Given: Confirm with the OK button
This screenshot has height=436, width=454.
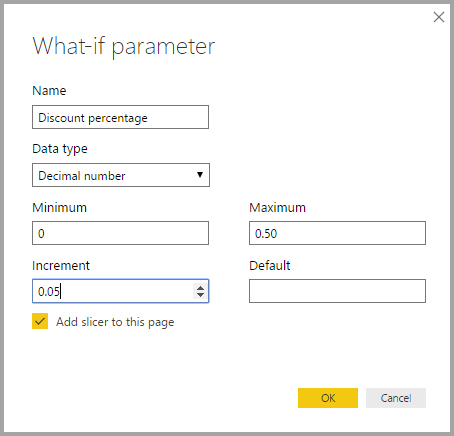Looking at the screenshot, I should click(x=328, y=398).
